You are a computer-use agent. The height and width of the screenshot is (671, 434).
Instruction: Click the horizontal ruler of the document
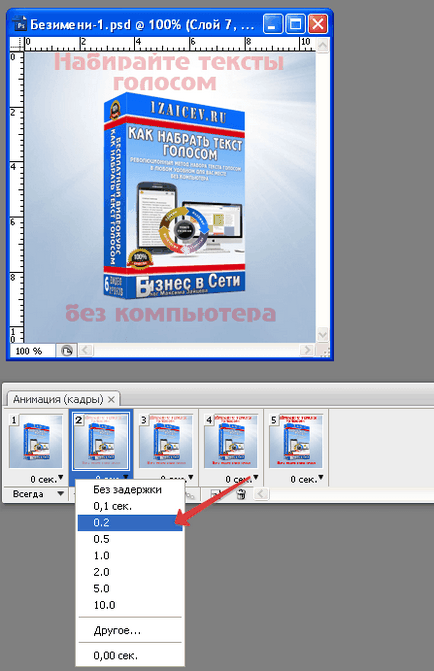[x=170, y=44]
